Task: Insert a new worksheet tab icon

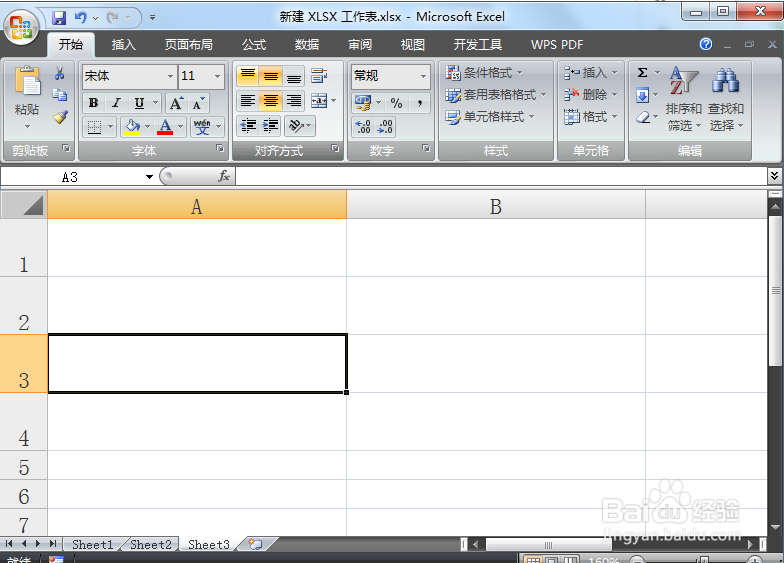Action: (256, 544)
